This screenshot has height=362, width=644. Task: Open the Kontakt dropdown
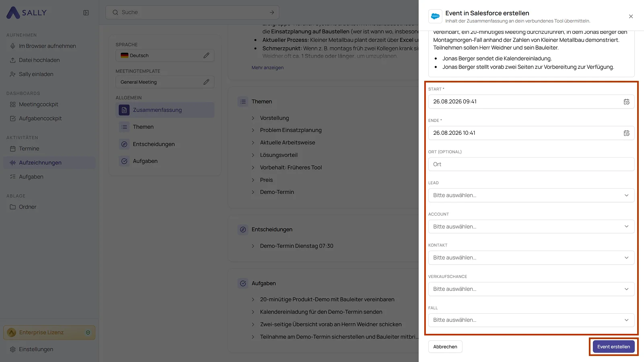coord(531,258)
